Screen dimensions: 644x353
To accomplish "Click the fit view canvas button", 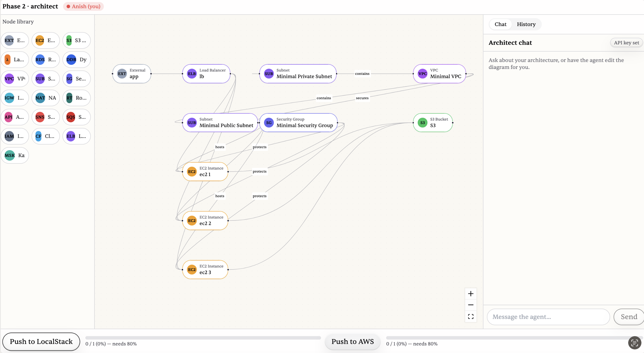I will point(471,316).
